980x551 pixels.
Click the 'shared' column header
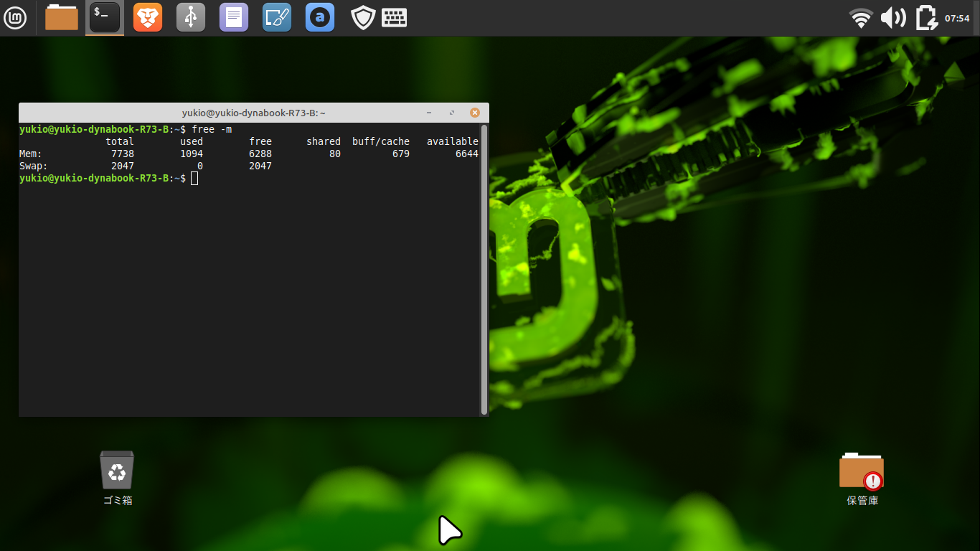tap(324, 141)
